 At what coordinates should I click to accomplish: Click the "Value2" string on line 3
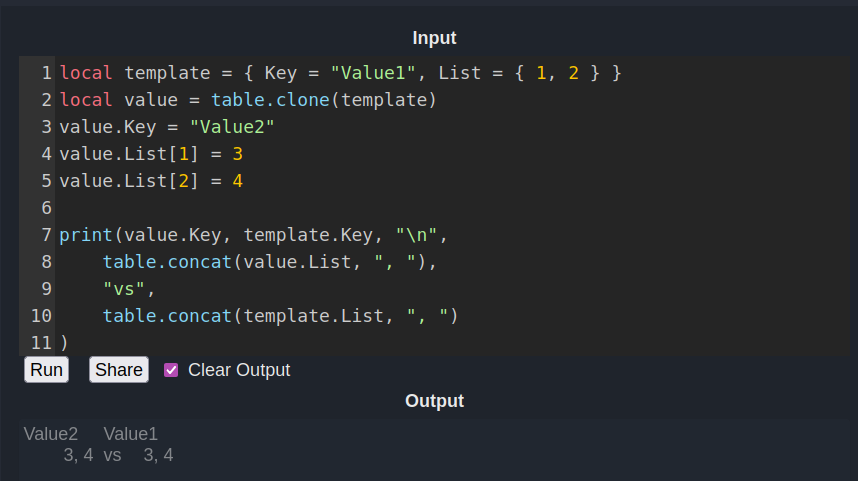point(232,127)
